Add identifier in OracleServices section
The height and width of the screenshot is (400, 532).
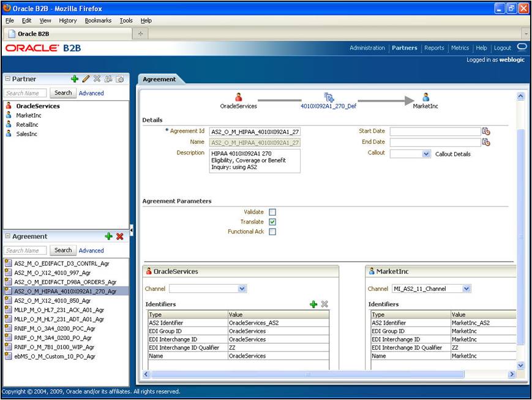point(313,304)
